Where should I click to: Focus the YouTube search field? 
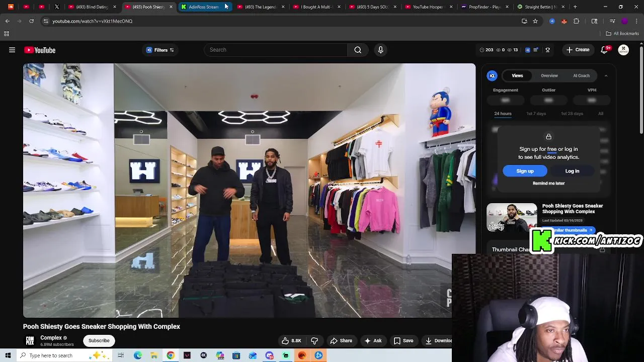pyautogui.click(x=276, y=50)
